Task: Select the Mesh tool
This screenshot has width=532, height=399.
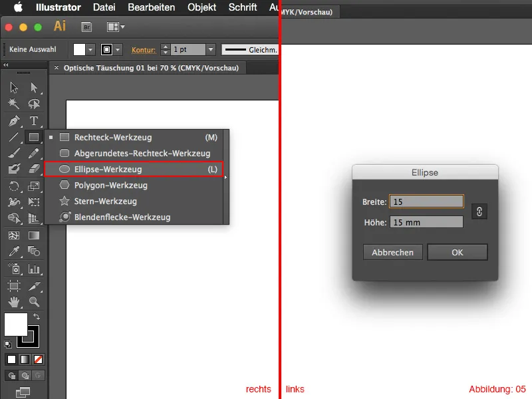Action: (14, 235)
